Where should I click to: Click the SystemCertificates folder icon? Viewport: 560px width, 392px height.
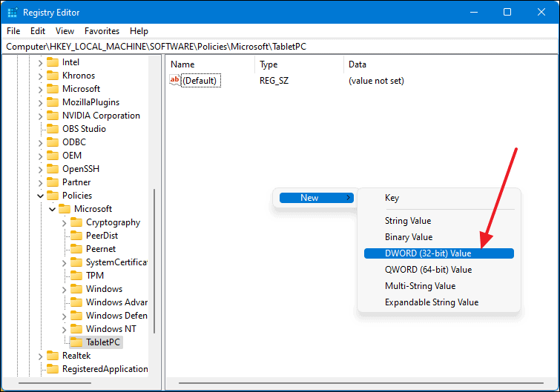76,262
